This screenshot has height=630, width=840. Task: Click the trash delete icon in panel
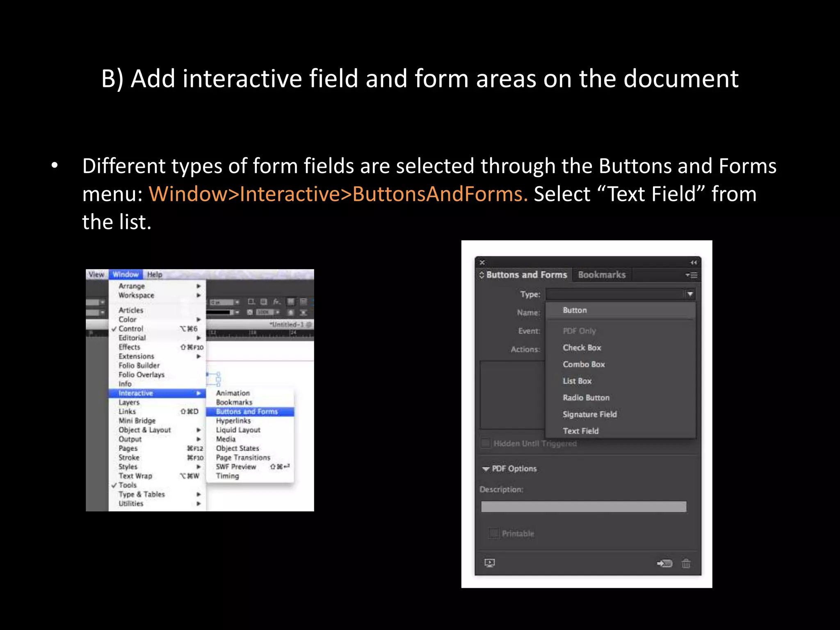pos(686,563)
